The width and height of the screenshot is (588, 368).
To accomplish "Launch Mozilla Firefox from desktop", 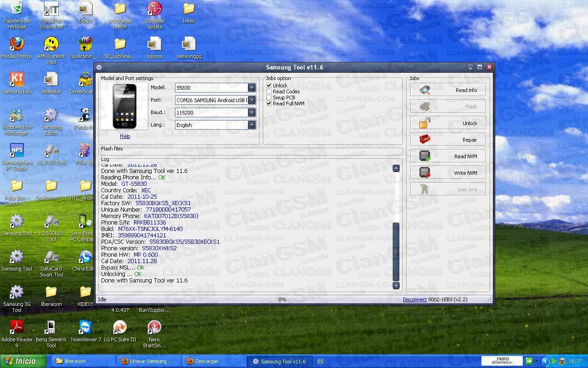I will 17,47.
